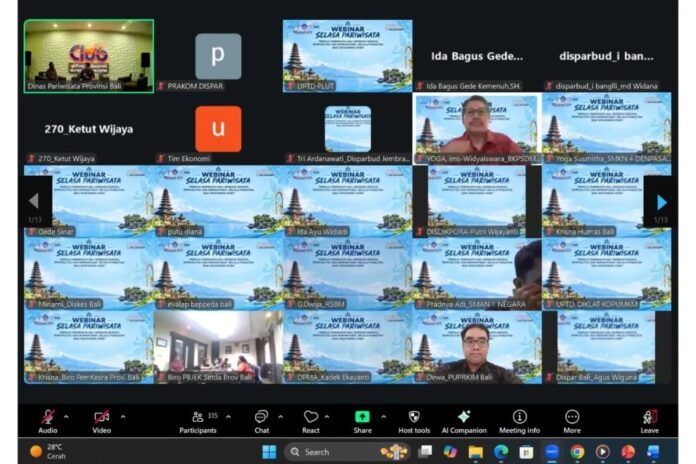Select the Dewa_PUPRKIM Bali video tile
Image resolution: width=696 pixels, height=464 pixels.
pyautogui.click(x=477, y=347)
